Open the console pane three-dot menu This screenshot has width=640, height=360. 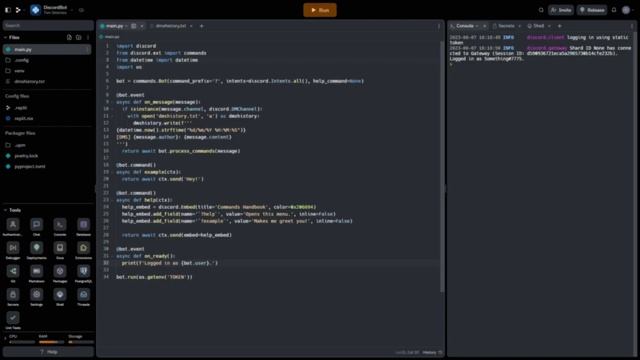coord(632,26)
